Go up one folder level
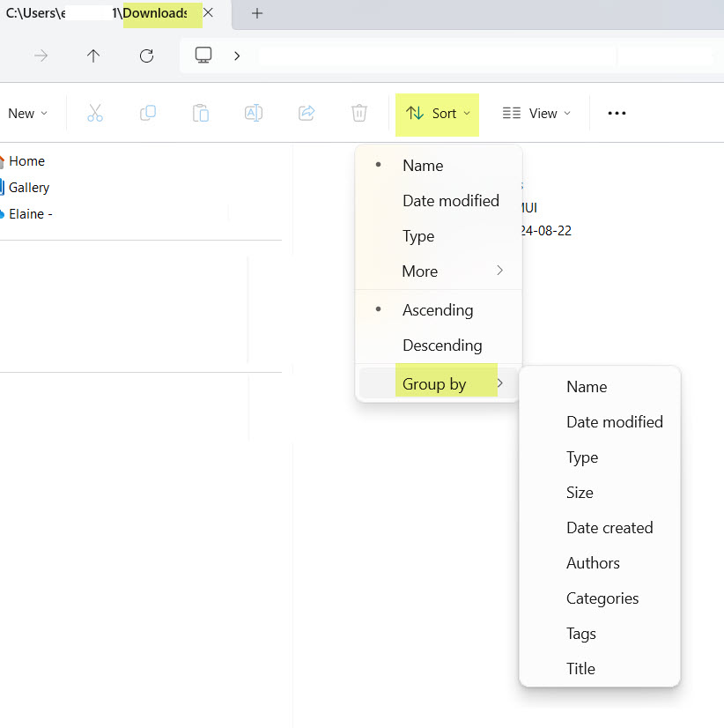 [93, 56]
